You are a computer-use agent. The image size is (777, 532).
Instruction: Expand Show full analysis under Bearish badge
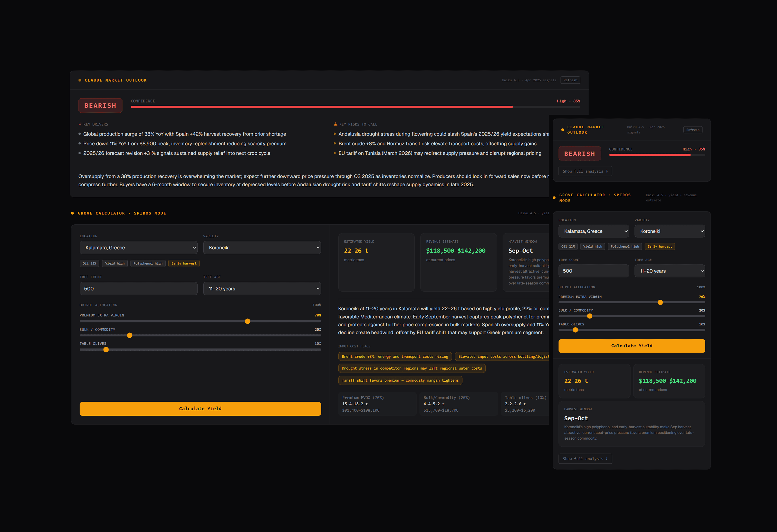pyautogui.click(x=585, y=171)
